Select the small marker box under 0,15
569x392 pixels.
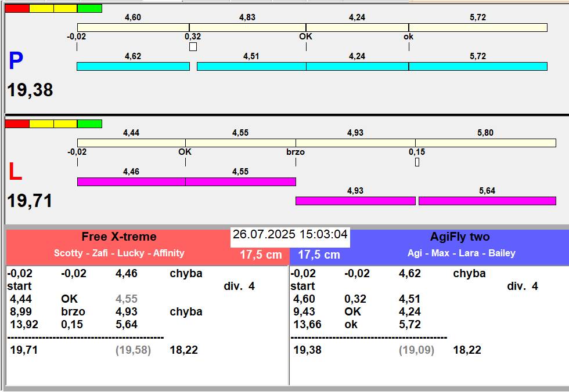[417, 162]
